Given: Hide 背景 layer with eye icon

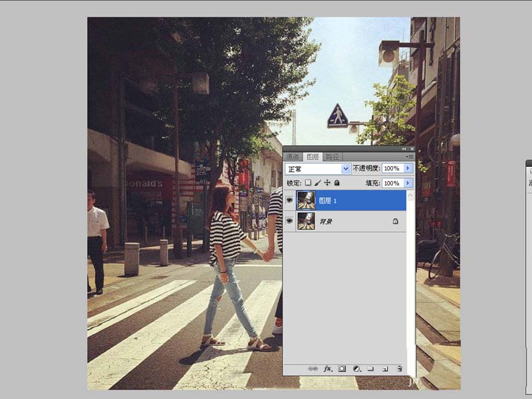Looking at the screenshot, I should 289,221.
